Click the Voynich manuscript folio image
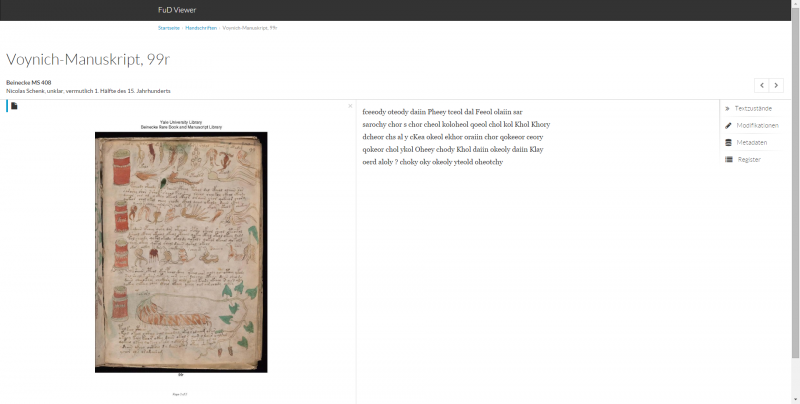Image resolution: width=800 pixels, height=404 pixels. click(181, 252)
